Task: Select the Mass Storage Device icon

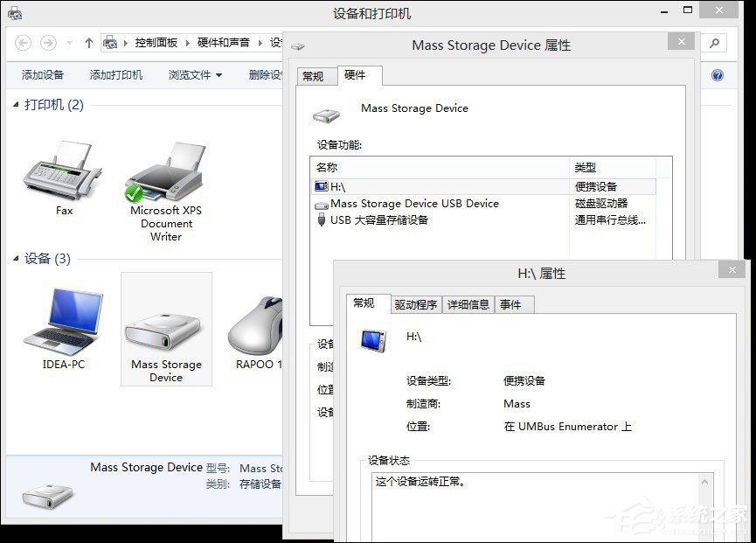Action: 166,328
